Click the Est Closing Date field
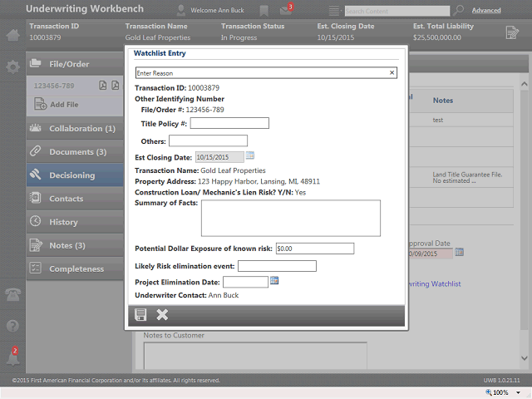This screenshot has height=399, width=532. tap(219, 157)
